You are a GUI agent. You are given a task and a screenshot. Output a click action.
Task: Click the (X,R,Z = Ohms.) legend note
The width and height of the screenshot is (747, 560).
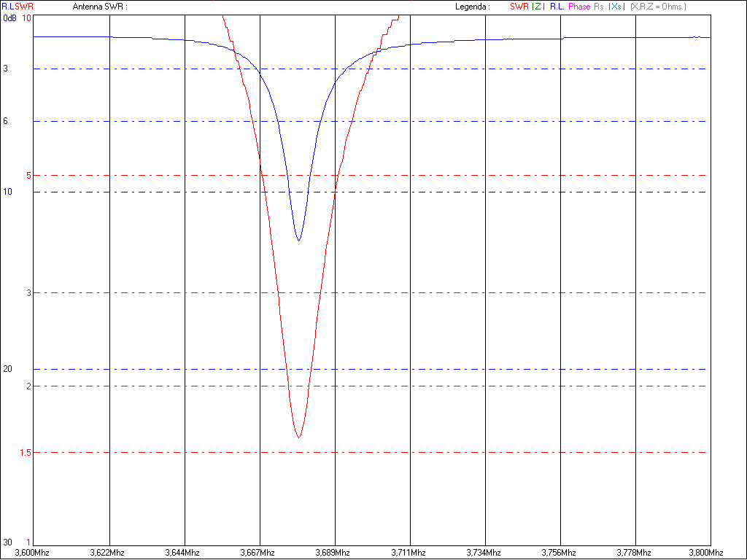pos(658,7)
